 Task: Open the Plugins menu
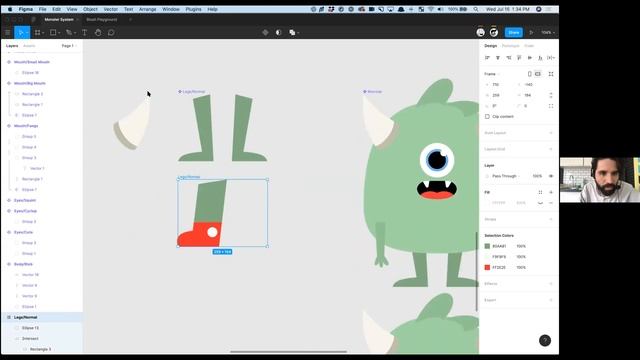coord(193,9)
